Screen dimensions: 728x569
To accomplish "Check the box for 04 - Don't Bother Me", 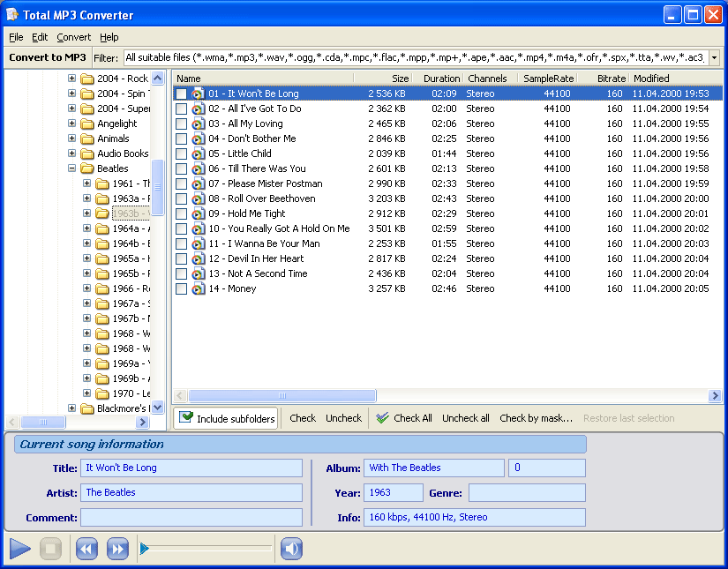I will (181, 139).
